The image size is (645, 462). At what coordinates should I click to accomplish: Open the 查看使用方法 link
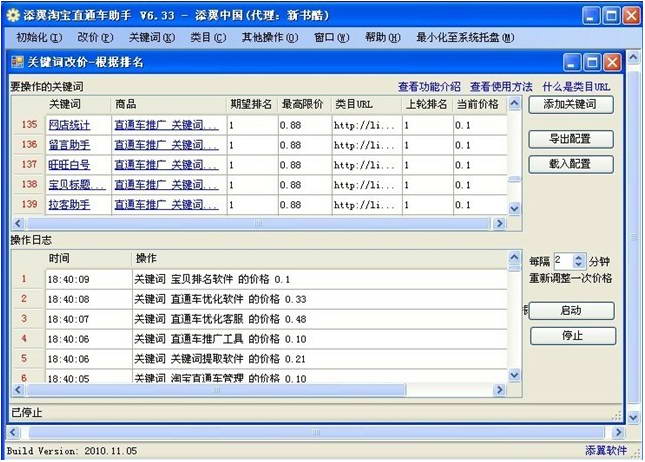(x=501, y=86)
